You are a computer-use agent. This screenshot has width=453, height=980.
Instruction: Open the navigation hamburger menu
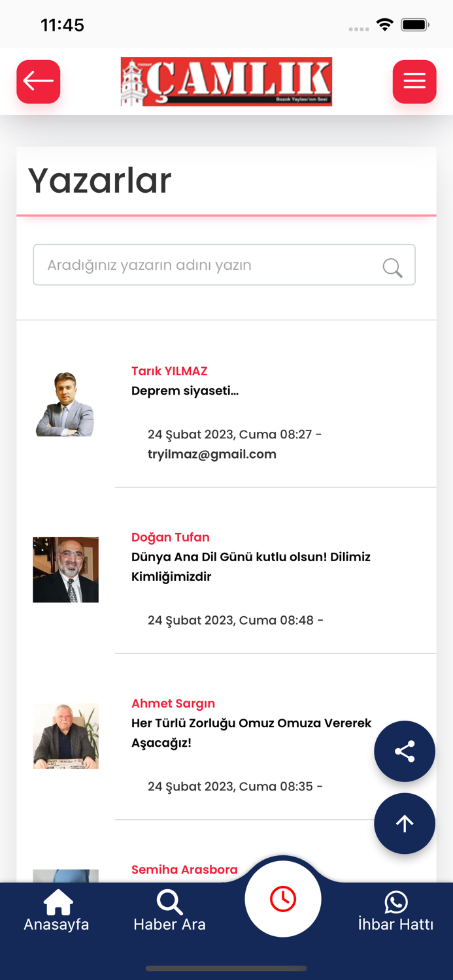click(x=414, y=81)
